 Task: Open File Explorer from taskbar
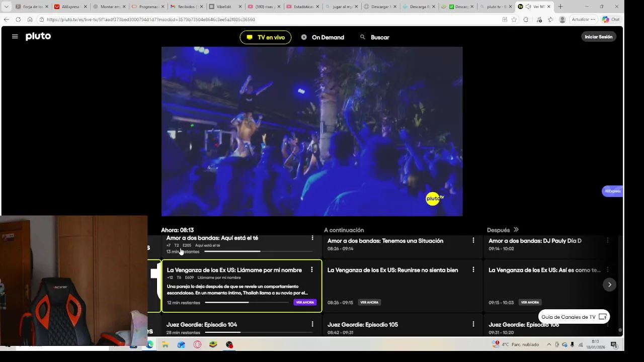(165, 344)
